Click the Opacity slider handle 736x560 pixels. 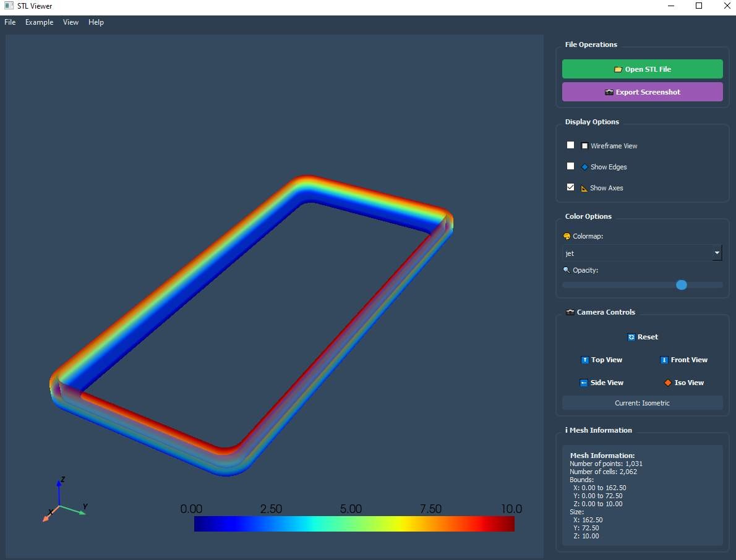click(681, 285)
